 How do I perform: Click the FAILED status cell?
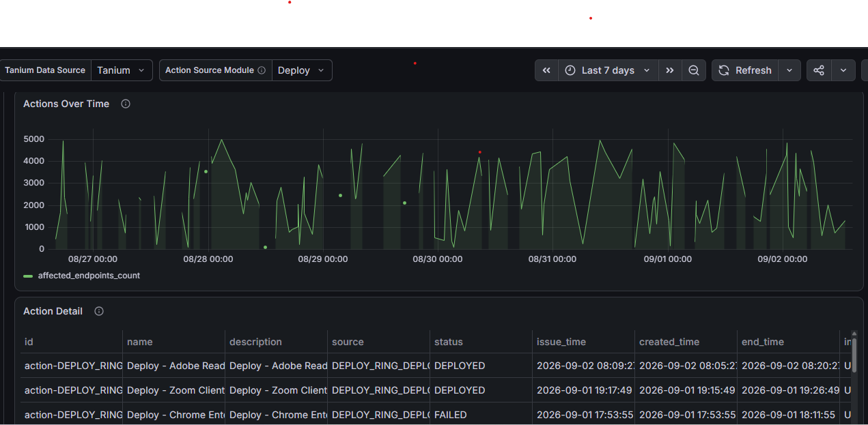481,415
